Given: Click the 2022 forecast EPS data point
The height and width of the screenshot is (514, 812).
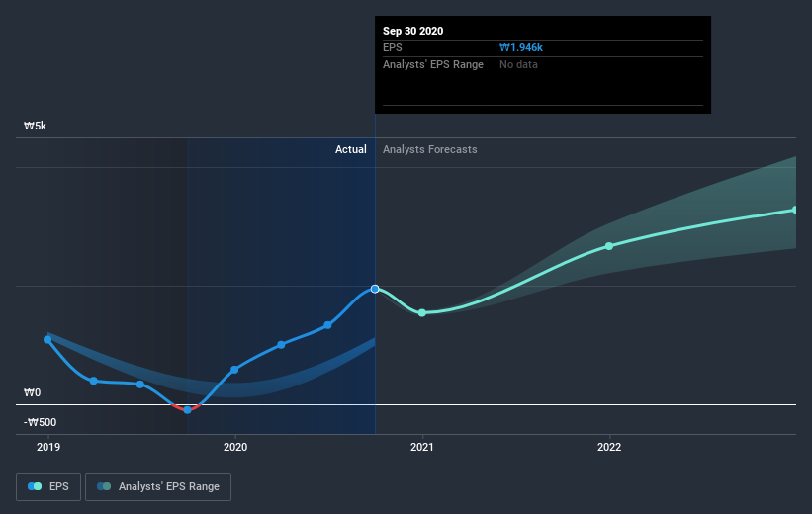Looking at the screenshot, I should pyautogui.click(x=609, y=246).
